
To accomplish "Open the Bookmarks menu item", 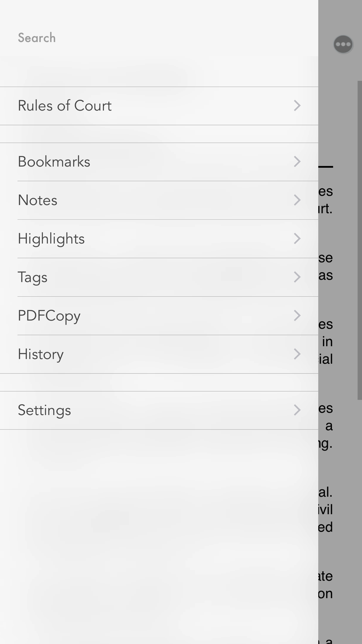I will coord(54,162).
